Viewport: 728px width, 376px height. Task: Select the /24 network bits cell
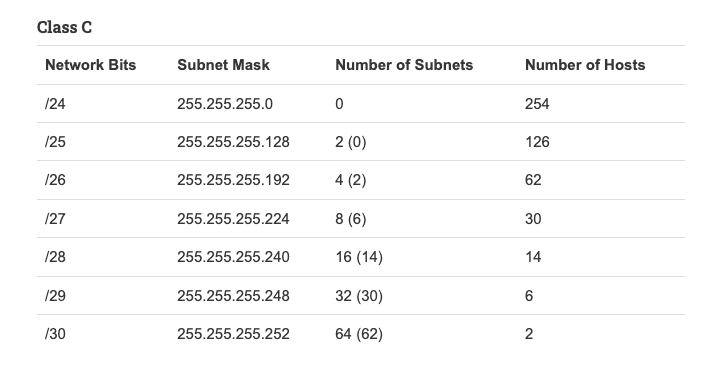[55, 104]
